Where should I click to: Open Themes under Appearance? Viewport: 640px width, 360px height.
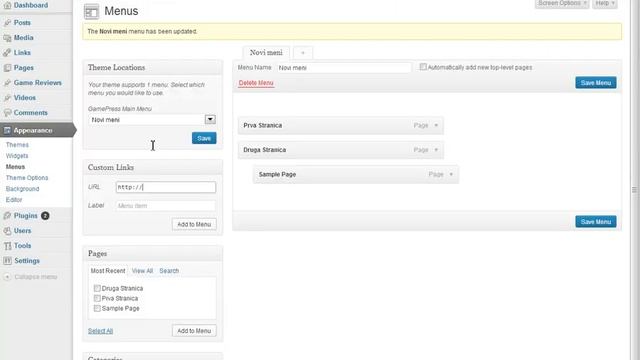pos(17,145)
